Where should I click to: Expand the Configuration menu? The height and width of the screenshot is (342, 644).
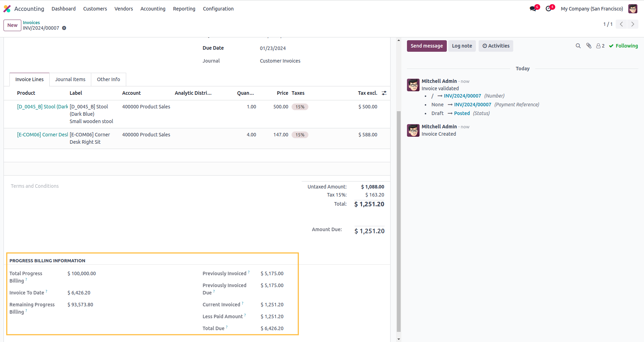click(x=218, y=9)
